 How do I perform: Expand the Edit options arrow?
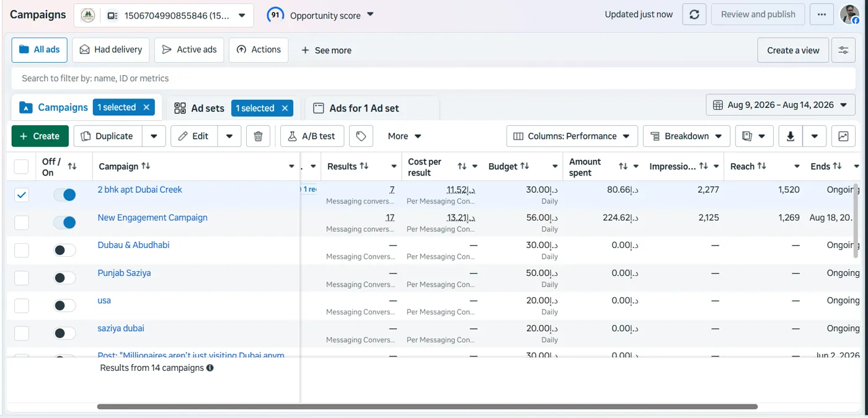tap(229, 136)
